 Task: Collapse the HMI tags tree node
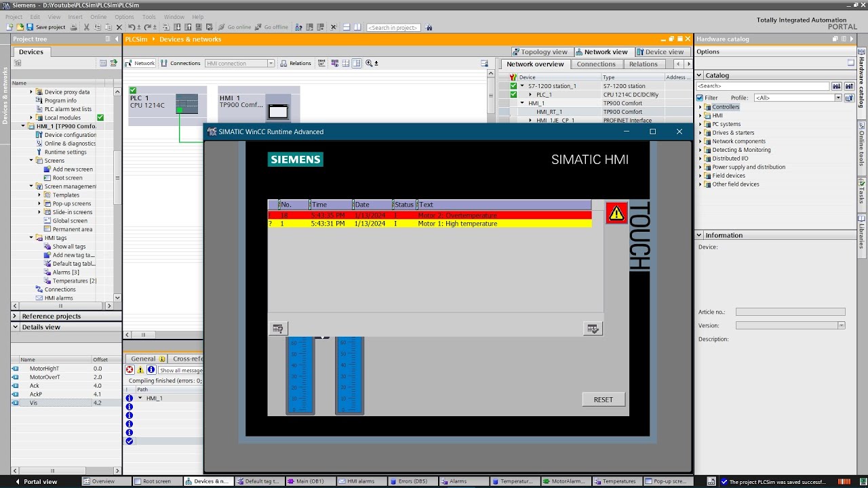(x=31, y=238)
